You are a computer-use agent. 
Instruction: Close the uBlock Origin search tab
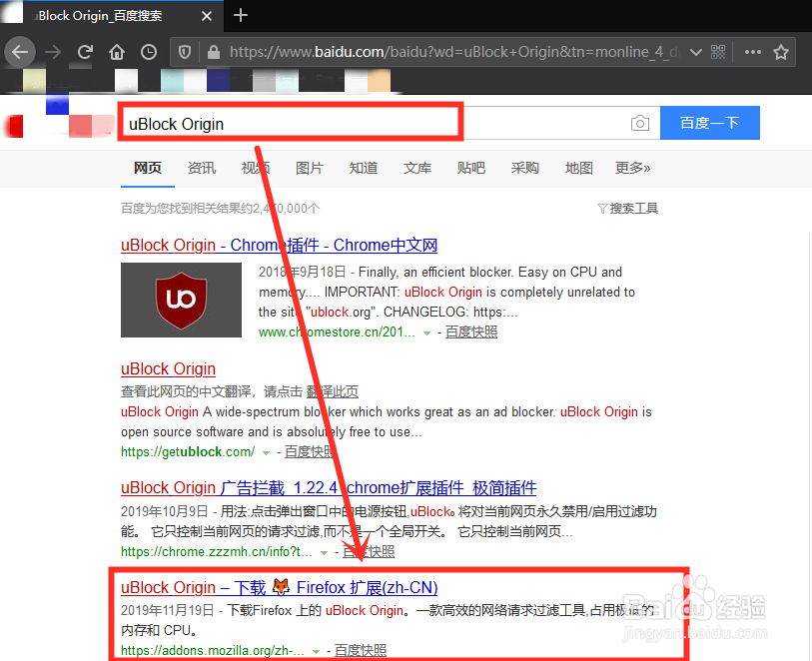[x=206, y=16]
